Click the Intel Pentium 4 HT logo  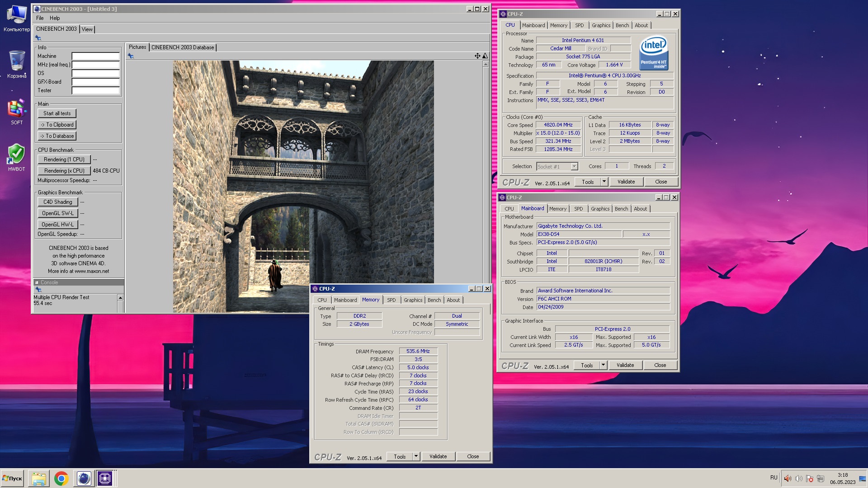click(x=654, y=53)
